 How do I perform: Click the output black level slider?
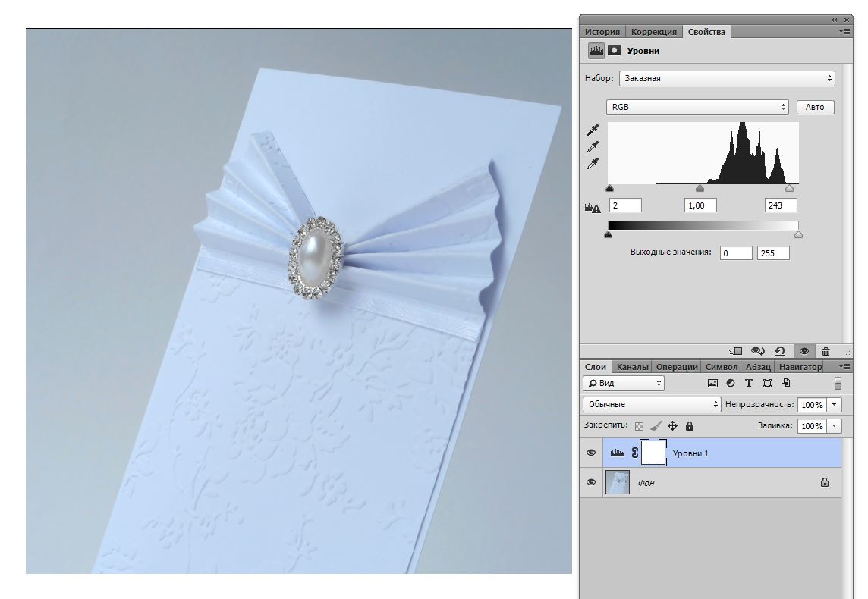click(609, 234)
